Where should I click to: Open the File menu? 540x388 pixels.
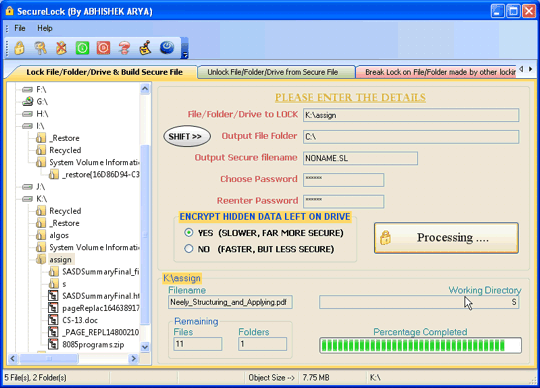coord(20,28)
